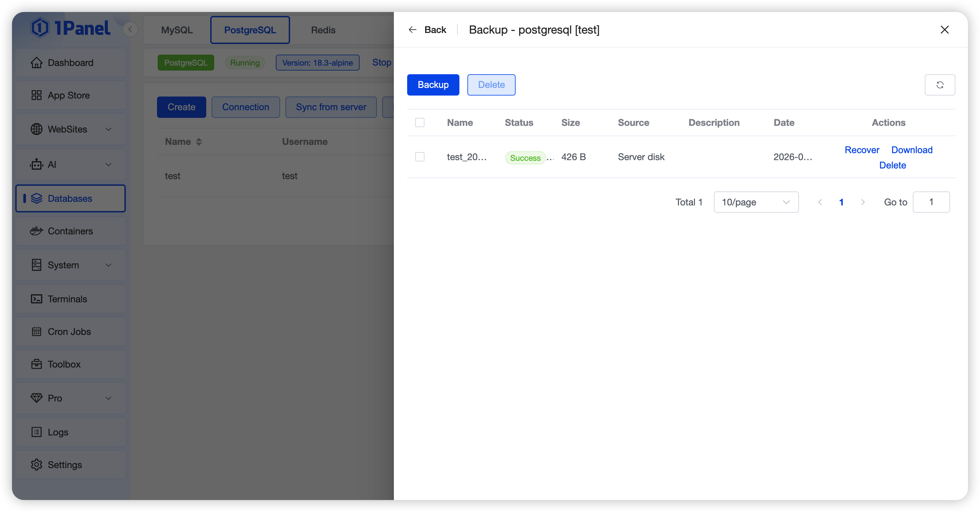Open Containers via docker whale icon

tap(37, 231)
